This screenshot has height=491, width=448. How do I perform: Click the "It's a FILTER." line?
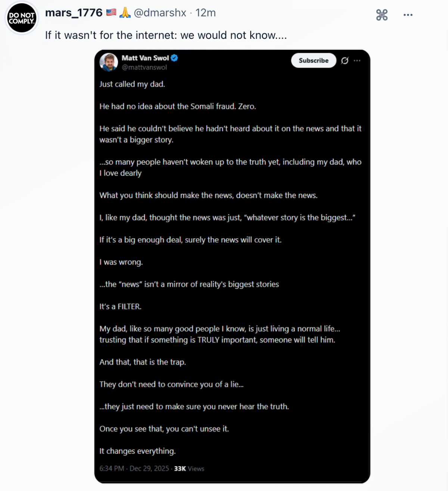click(x=120, y=307)
